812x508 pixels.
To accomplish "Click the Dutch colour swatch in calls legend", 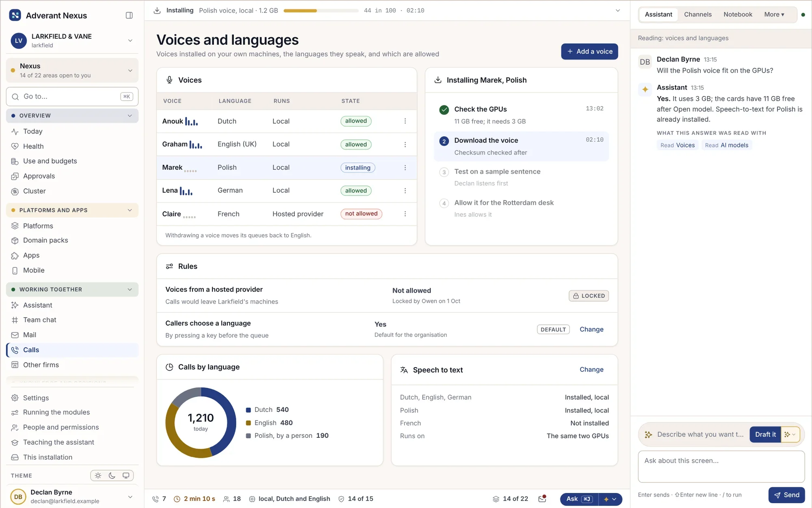I will click(x=248, y=410).
